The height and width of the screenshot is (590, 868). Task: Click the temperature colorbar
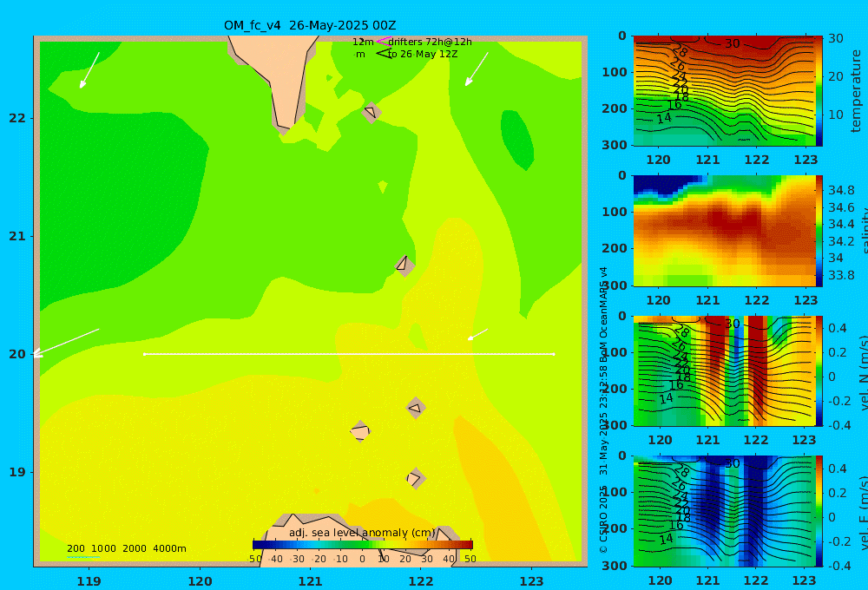819,91
